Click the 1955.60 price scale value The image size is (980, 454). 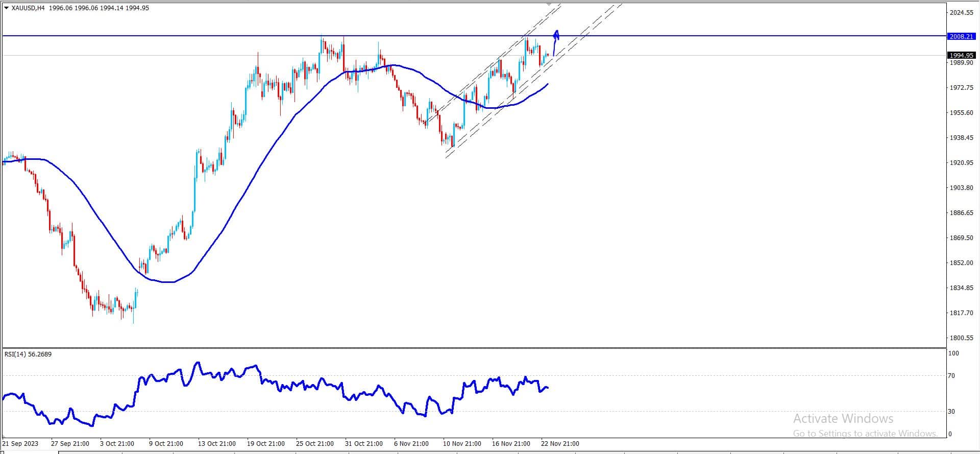point(961,113)
